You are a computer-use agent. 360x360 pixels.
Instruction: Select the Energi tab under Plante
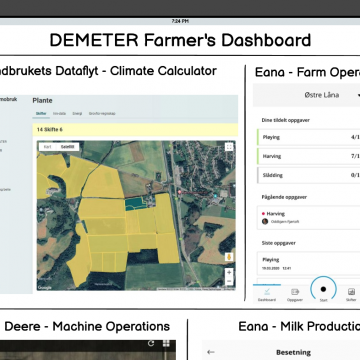click(x=77, y=113)
